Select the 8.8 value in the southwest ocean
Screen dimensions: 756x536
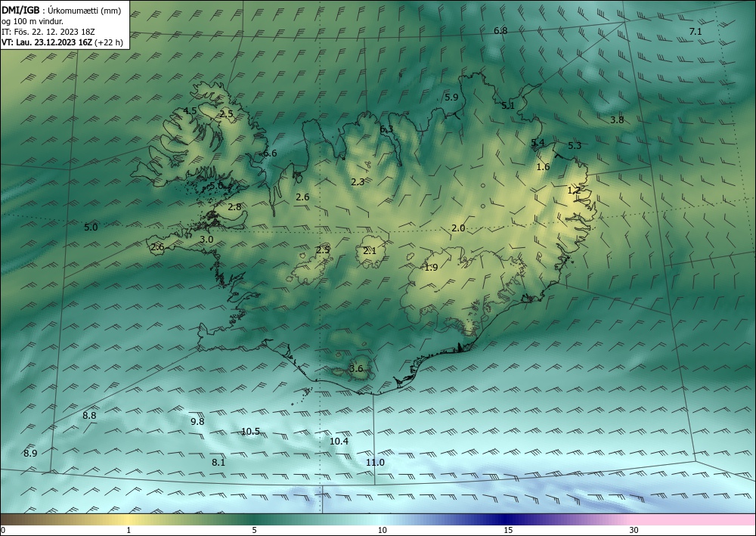[89, 416]
